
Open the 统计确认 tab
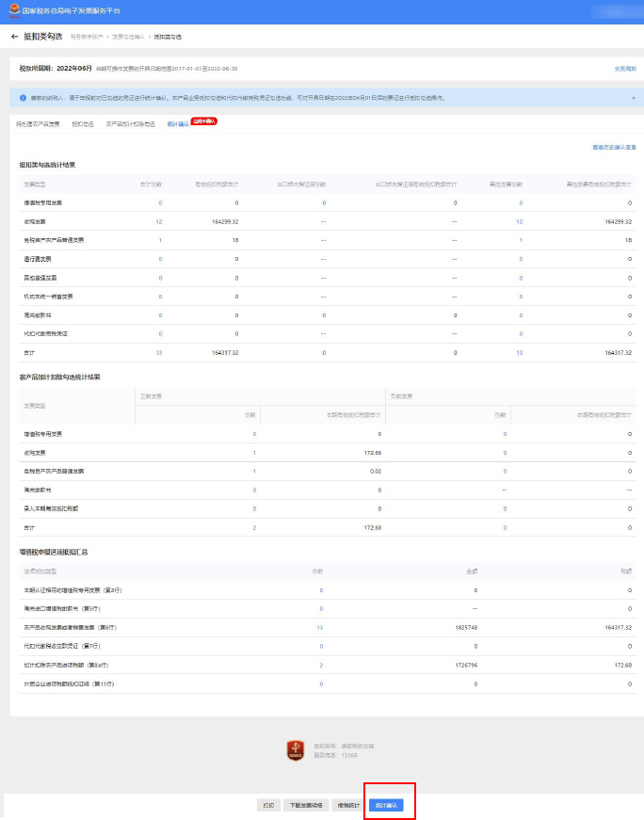coord(177,123)
